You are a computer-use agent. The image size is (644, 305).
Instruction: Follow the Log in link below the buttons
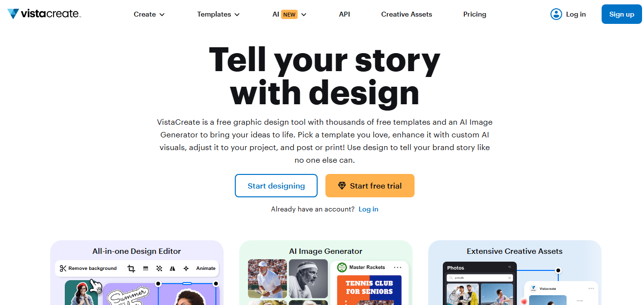pyautogui.click(x=368, y=209)
